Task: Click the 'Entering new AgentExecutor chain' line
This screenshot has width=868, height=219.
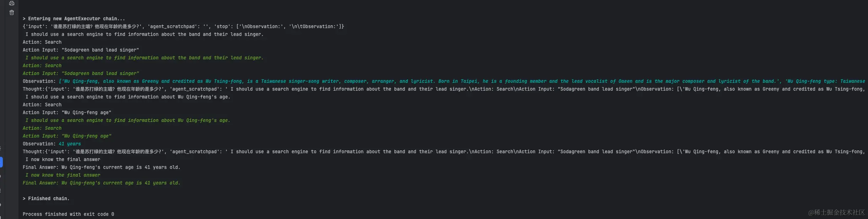Action: click(74, 18)
